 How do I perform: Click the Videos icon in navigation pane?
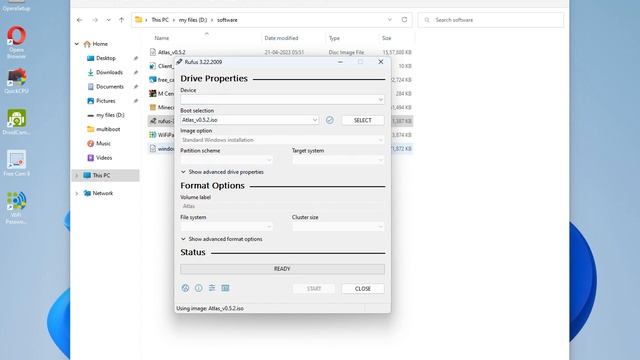point(91,158)
